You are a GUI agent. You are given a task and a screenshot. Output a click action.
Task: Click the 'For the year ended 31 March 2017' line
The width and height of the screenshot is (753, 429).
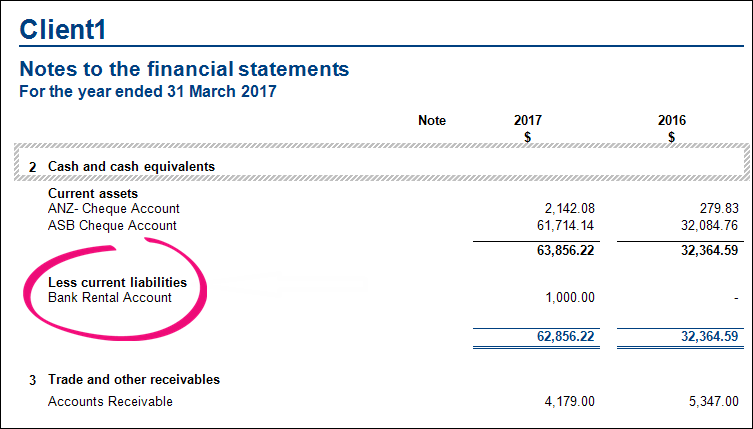(x=148, y=92)
